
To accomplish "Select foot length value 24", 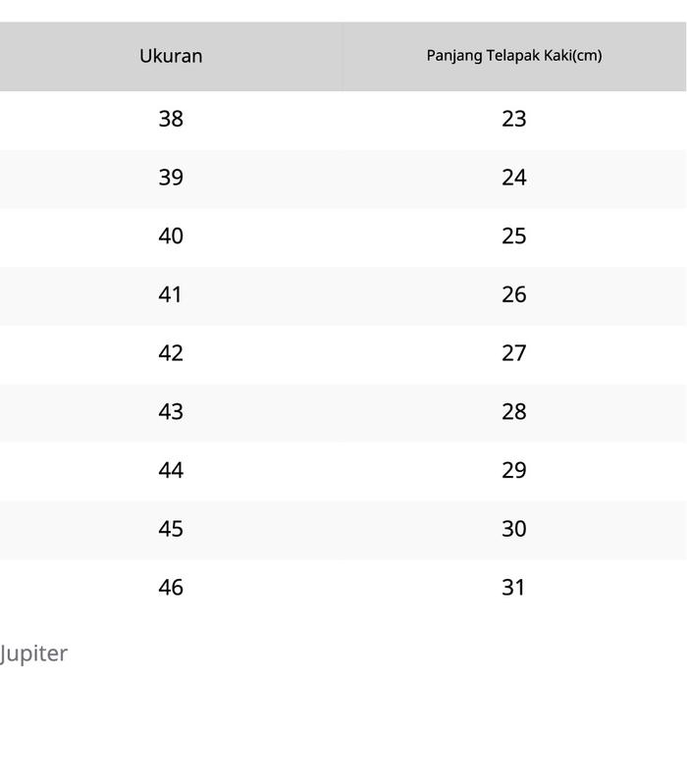I will 513,178.
